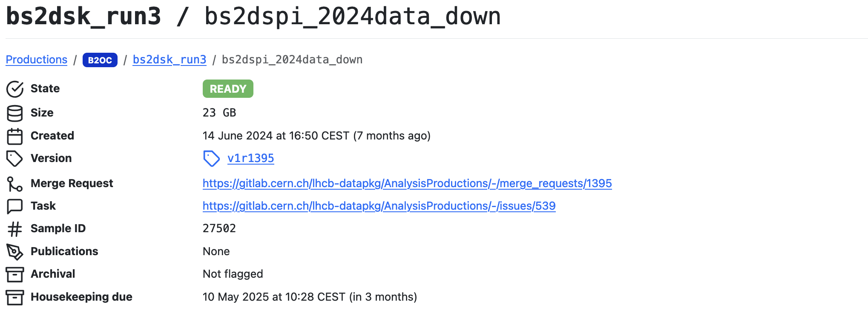Click the Sample ID value 27502
This screenshot has width=868, height=313.
(219, 229)
